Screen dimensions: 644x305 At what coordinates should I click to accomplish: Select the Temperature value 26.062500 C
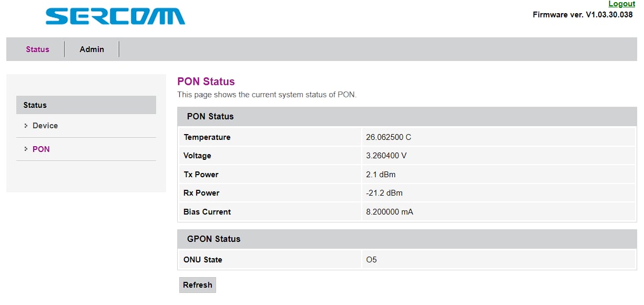click(389, 137)
